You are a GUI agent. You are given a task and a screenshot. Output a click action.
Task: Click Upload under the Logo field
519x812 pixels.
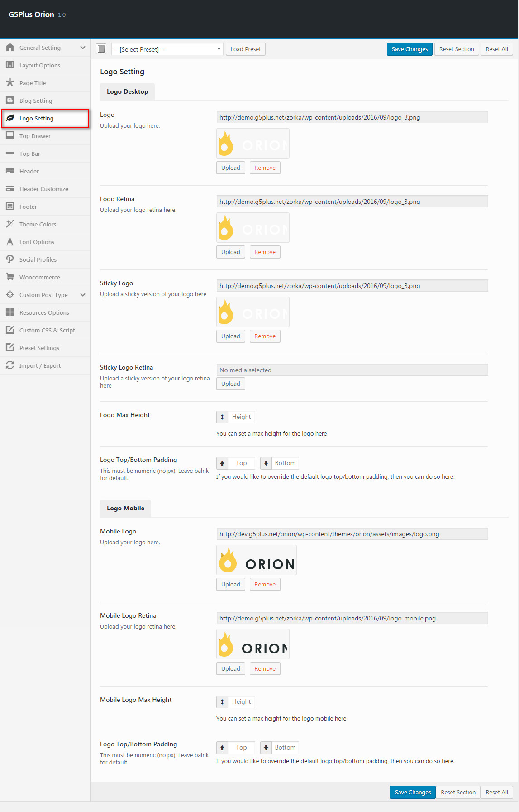(231, 168)
